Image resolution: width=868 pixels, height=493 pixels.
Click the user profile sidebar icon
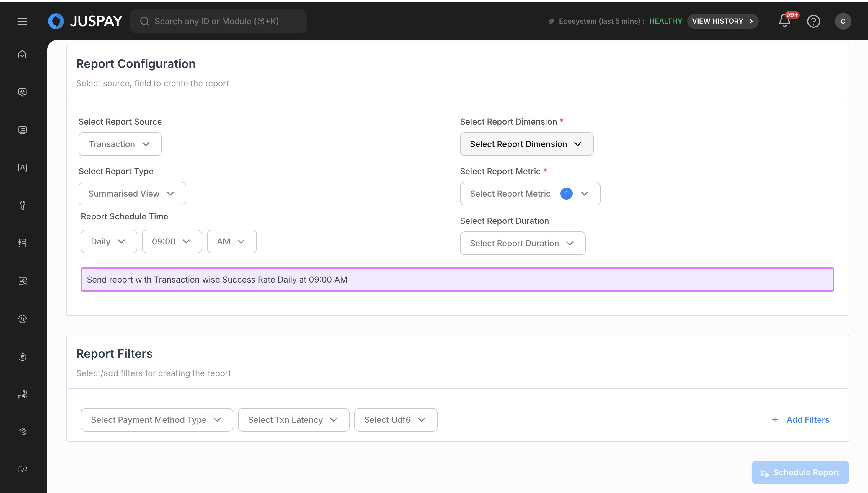pos(22,168)
